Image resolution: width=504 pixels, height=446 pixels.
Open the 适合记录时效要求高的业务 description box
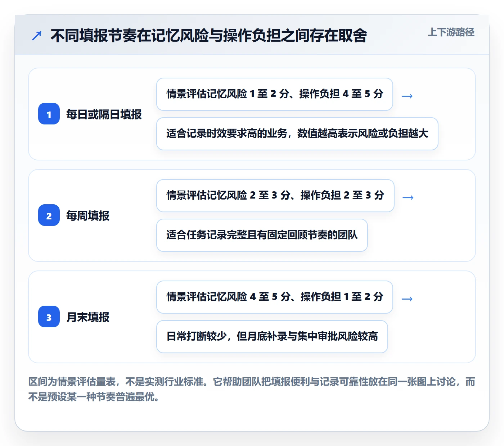tap(297, 134)
